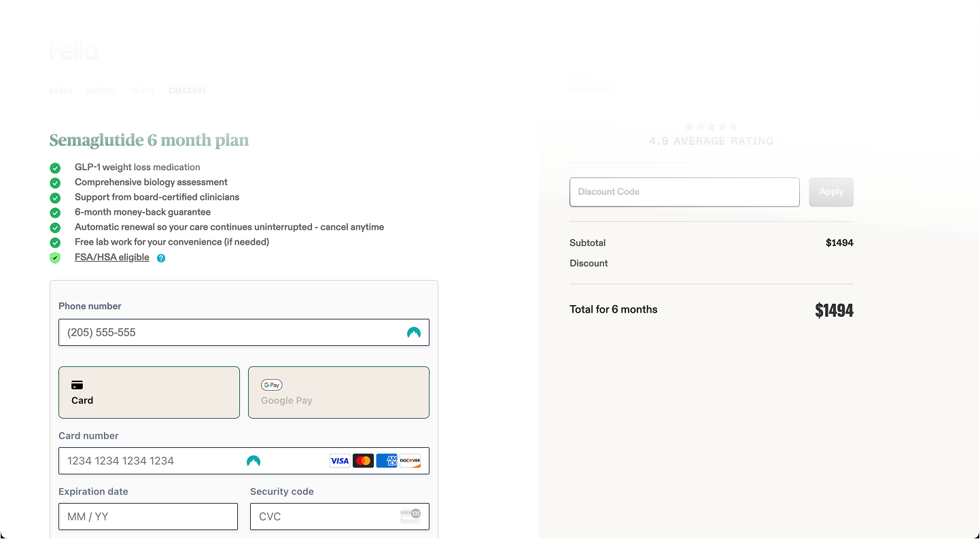Viewport: 980px width, 539px height.
Task: Click the Discount Code input field
Action: click(x=684, y=192)
